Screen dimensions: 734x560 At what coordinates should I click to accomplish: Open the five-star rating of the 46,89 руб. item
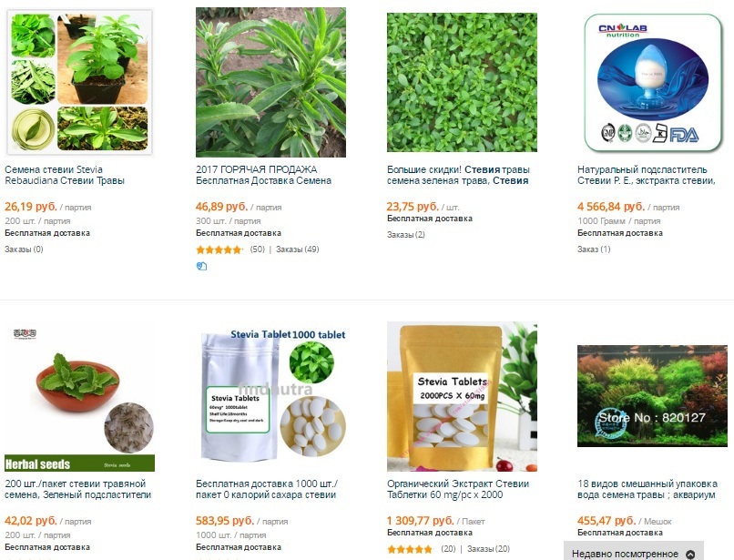[x=219, y=249]
